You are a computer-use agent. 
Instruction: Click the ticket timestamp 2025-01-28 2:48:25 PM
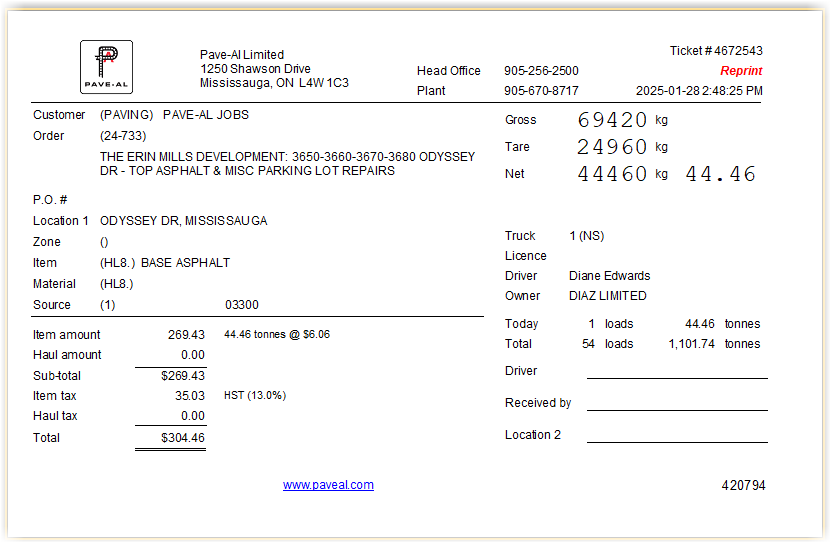pos(699,91)
